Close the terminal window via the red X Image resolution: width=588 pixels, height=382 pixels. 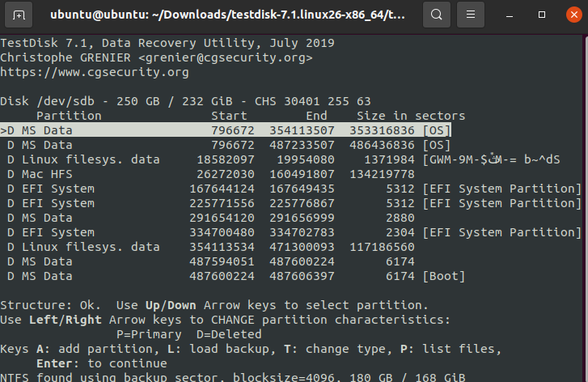574,15
